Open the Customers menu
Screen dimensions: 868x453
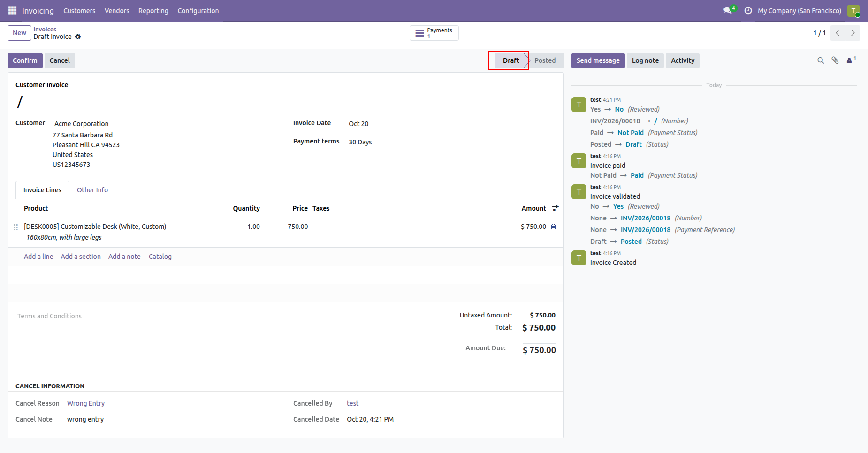pyautogui.click(x=79, y=11)
